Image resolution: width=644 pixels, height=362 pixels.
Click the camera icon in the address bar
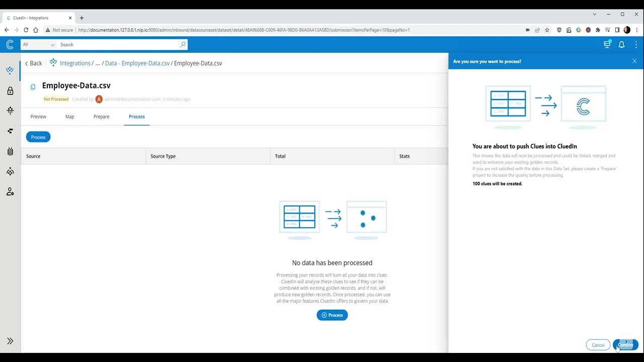(527, 30)
